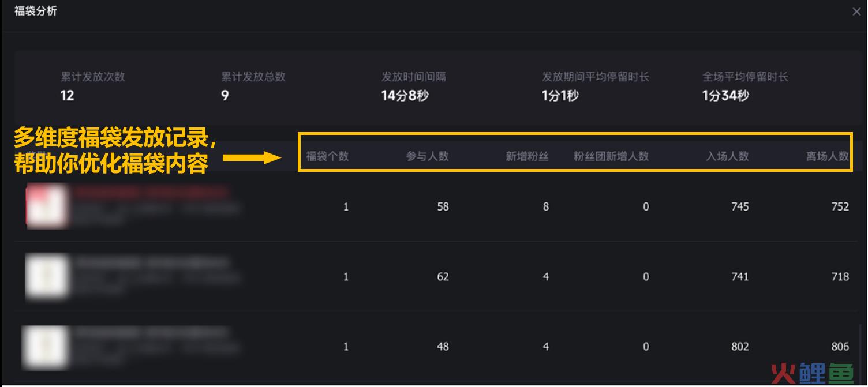This screenshot has width=868, height=387.
Task: Click the 离场人数 column header
Action: pyautogui.click(x=827, y=156)
